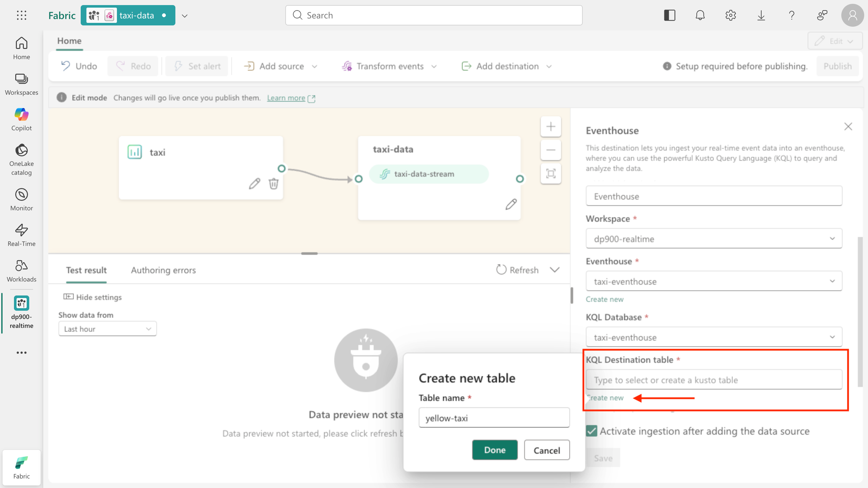Viewport: 868px width, 488px height.
Task: Zoom out on the canvas
Action: click(551, 150)
